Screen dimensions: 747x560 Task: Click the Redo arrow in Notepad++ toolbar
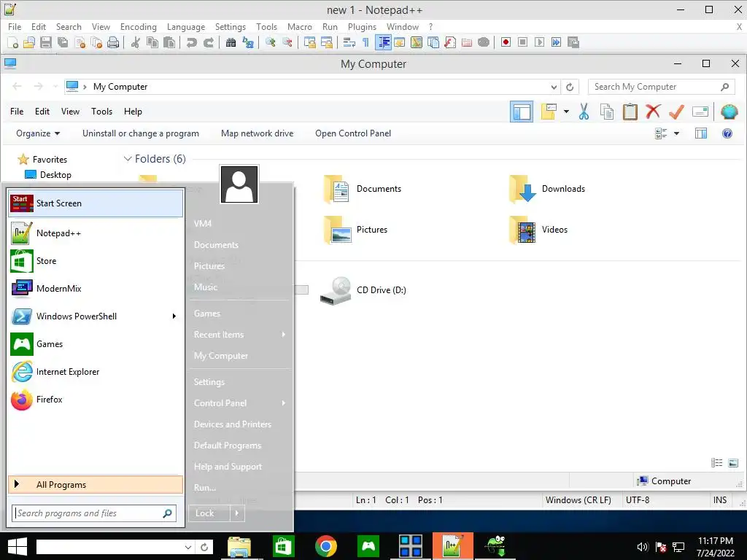209,43
